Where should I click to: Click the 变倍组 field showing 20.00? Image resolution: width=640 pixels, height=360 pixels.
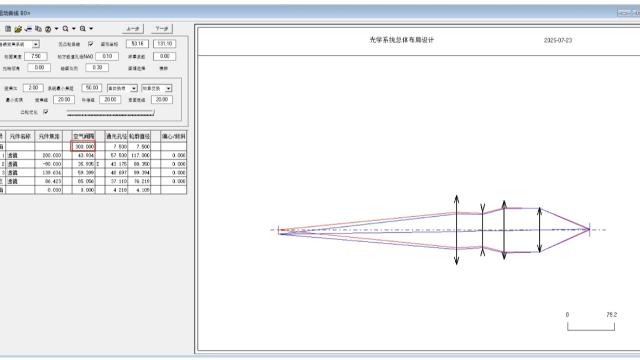pyautogui.click(x=64, y=100)
